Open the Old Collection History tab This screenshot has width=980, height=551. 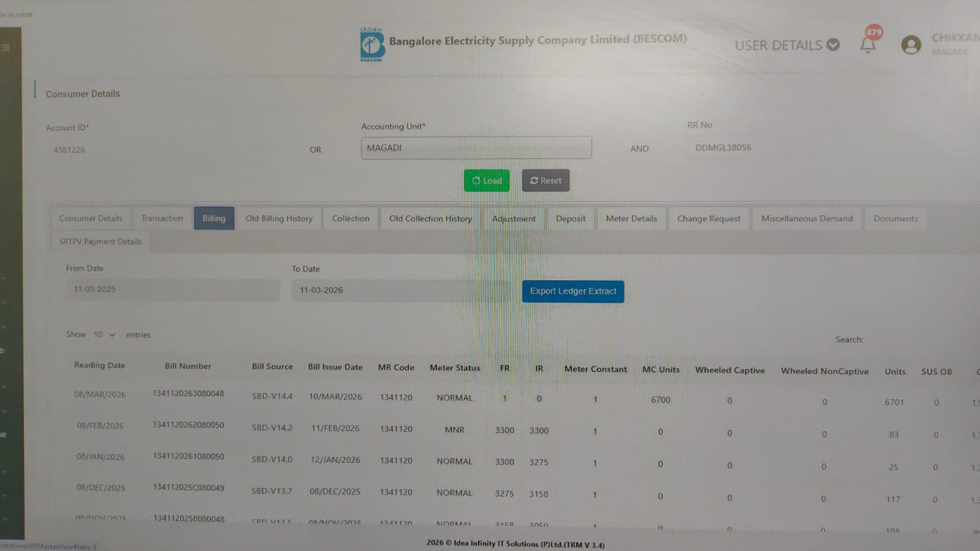[x=430, y=218]
